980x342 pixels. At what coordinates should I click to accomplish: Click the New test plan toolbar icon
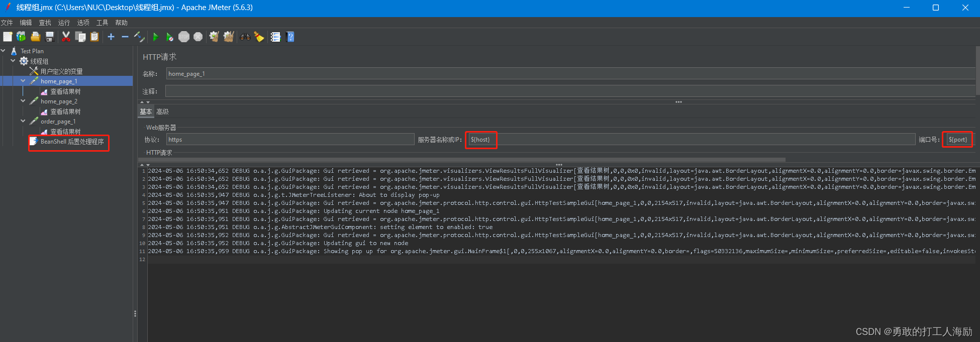(8, 37)
